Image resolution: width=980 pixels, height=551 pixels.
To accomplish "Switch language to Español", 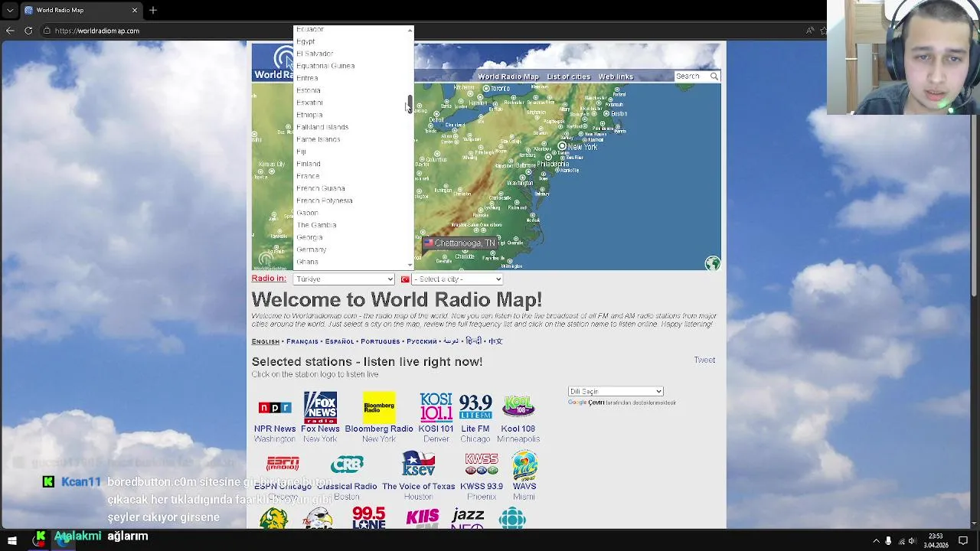I will (339, 341).
